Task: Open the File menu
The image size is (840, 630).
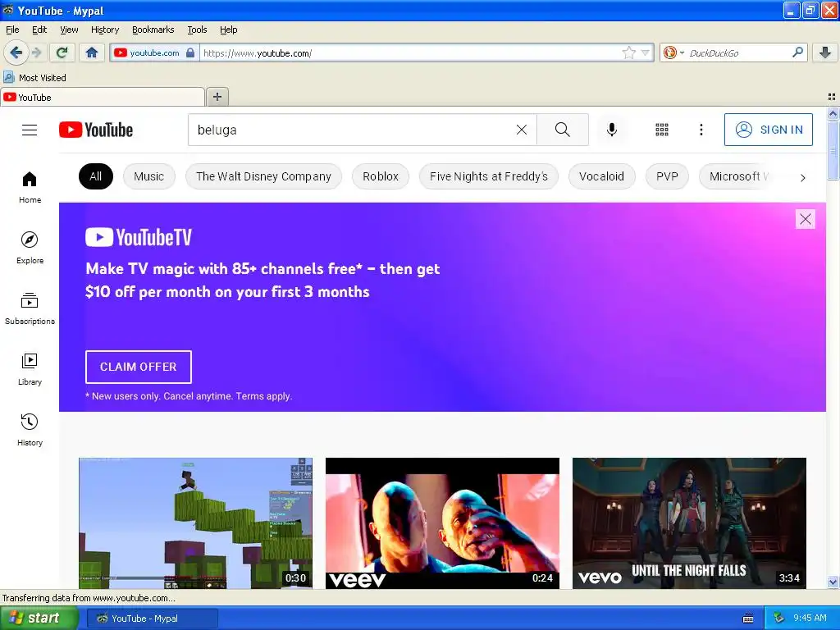Action: pos(12,30)
